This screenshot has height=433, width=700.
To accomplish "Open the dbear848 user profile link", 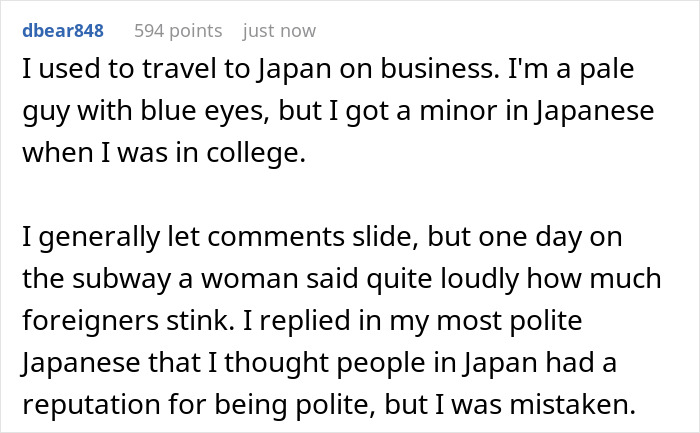I will click(x=62, y=31).
